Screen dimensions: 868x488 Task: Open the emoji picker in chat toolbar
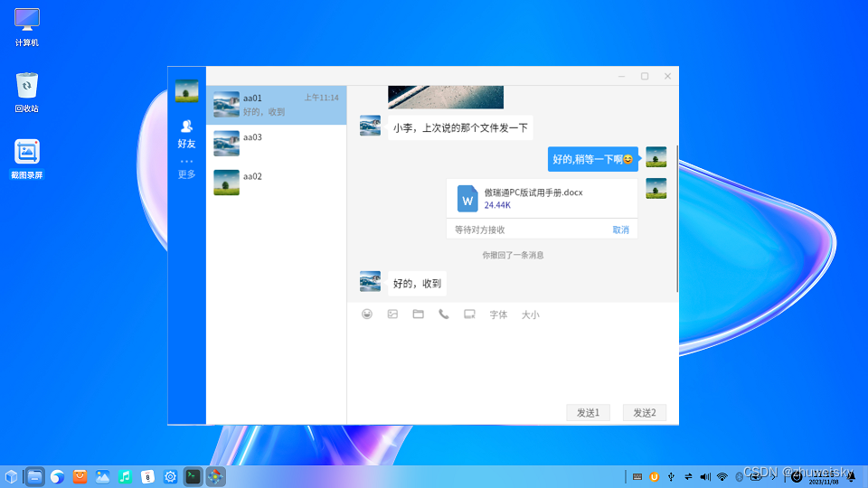pyautogui.click(x=367, y=314)
